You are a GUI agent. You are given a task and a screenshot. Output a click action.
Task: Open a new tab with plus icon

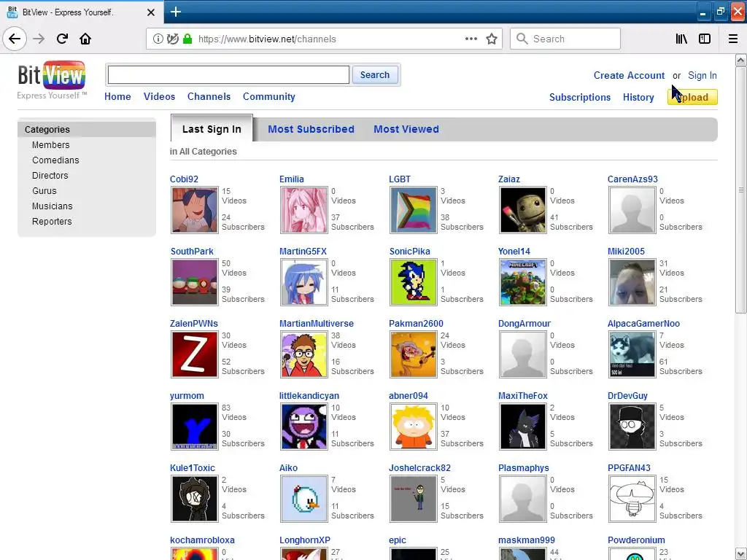pos(176,12)
